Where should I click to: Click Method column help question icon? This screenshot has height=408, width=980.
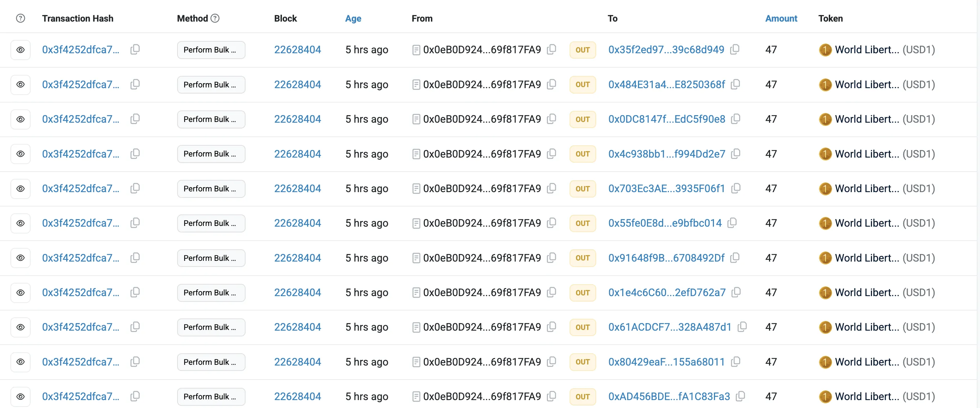[215, 18]
